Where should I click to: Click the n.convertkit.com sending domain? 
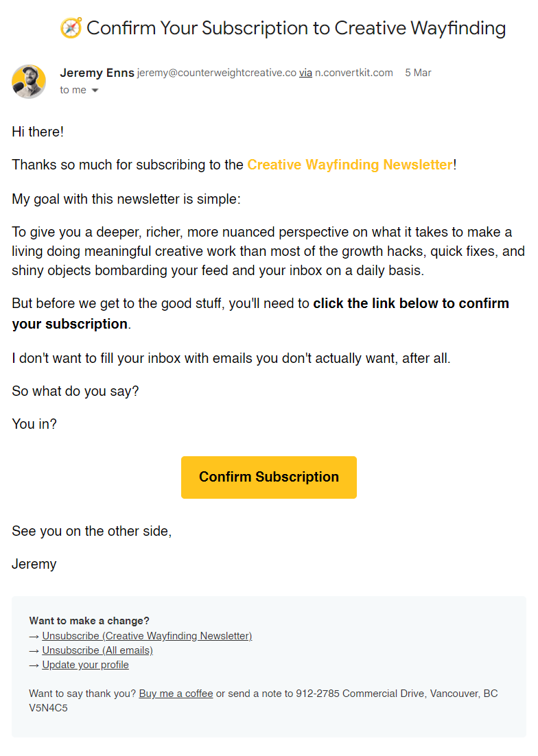(354, 73)
